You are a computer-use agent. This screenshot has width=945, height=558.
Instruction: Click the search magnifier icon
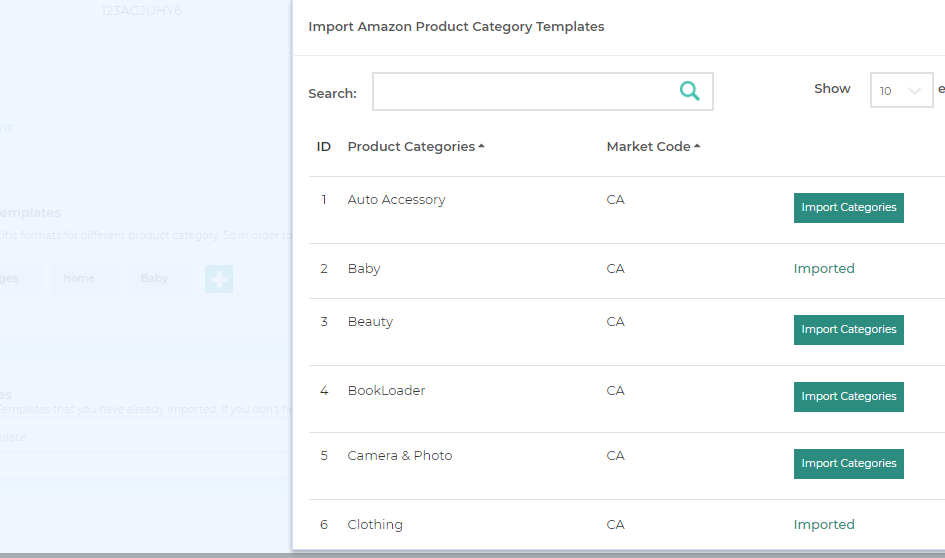(689, 91)
